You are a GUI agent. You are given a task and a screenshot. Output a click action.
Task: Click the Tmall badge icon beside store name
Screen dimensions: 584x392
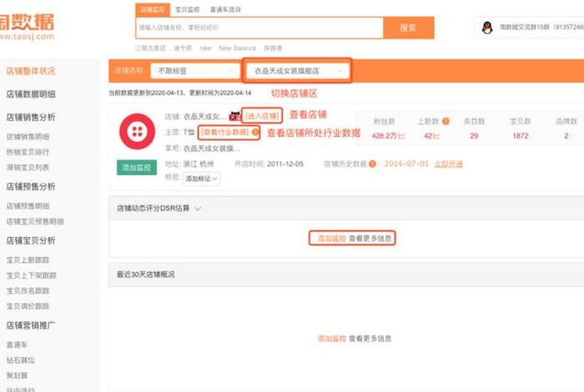click(234, 116)
